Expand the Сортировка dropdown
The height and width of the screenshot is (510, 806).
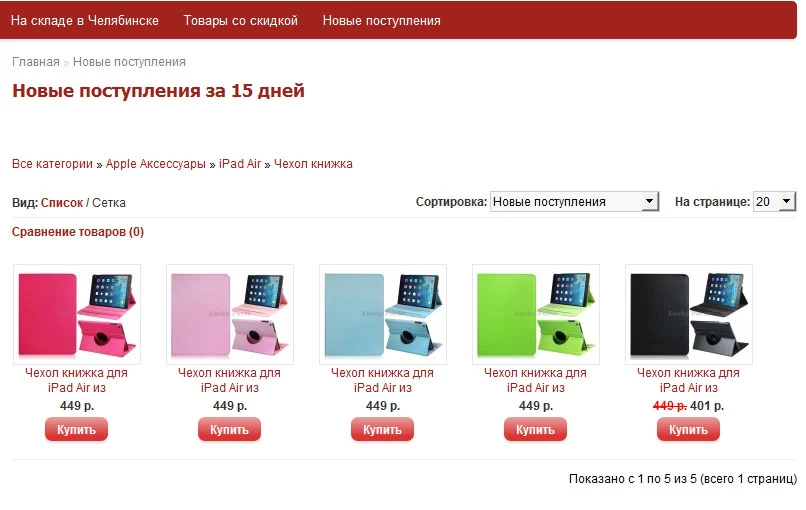[574, 202]
